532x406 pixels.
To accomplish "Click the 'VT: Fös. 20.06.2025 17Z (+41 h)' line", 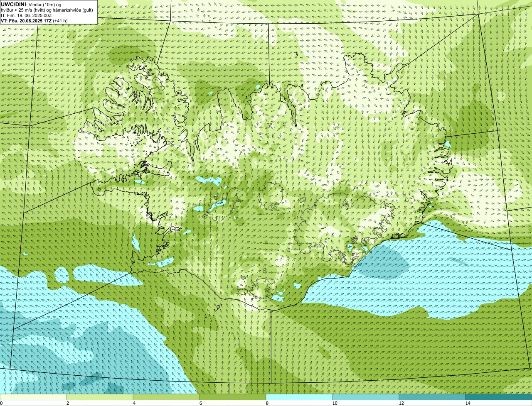I will click(34, 21).
